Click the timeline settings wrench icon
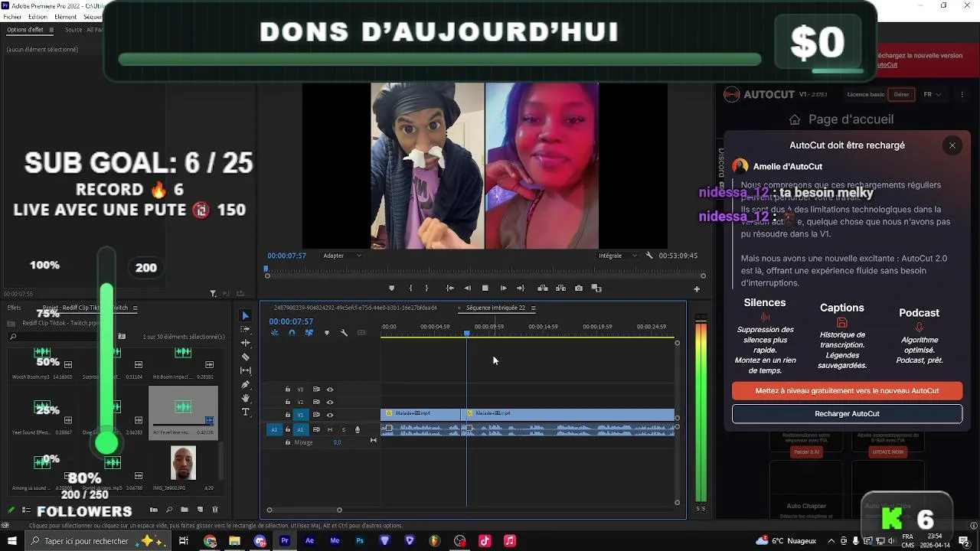This screenshot has height=551, width=980. [x=344, y=333]
